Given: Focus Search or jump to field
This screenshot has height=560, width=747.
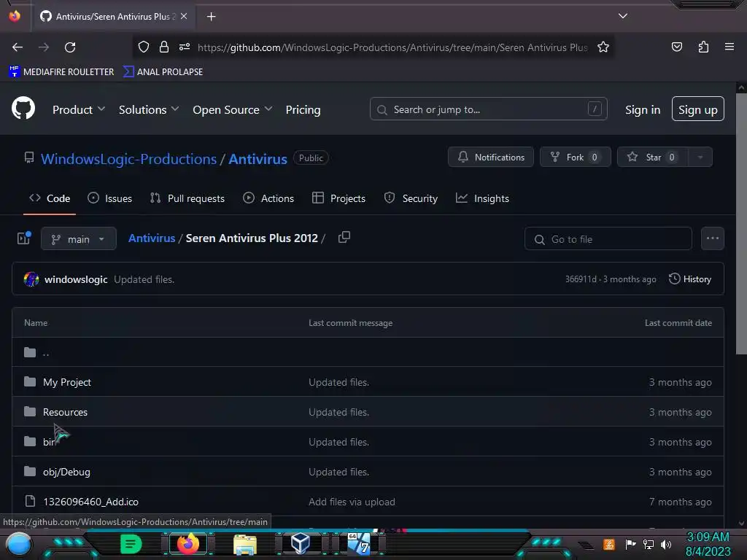Looking at the screenshot, I should pyautogui.click(x=488, y=109).
